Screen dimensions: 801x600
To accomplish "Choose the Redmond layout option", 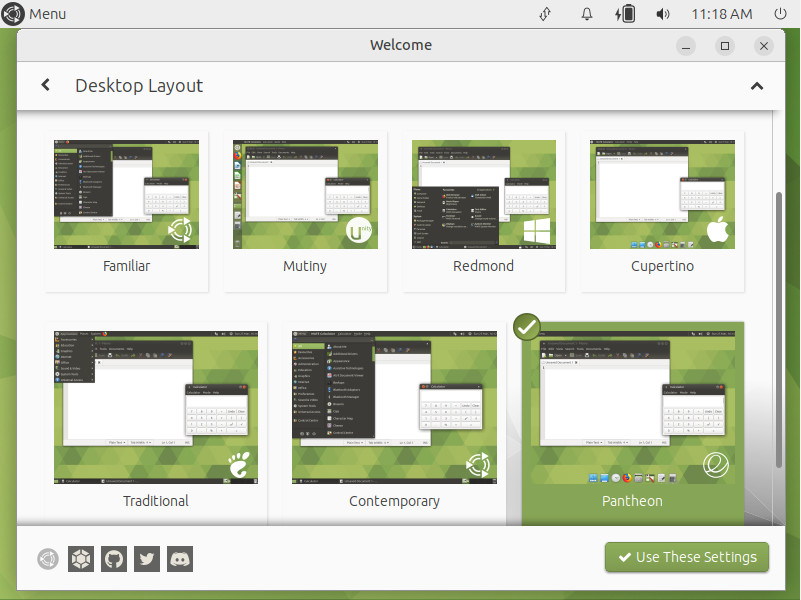I will tap(483, 195).
